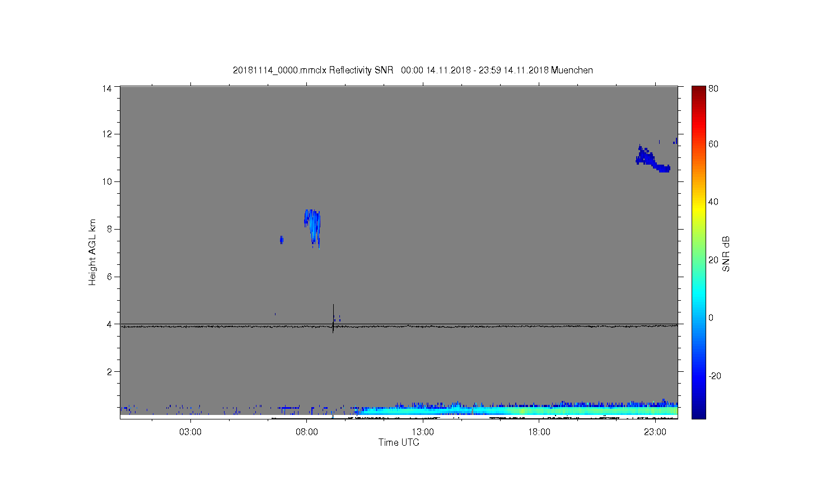Click the plot title text at top

tap(413, 71)
